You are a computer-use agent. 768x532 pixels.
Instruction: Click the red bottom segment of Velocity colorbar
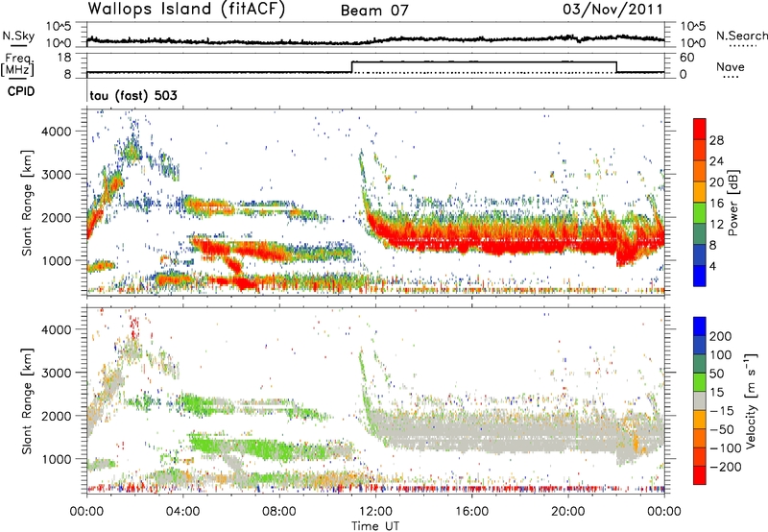pos(700,475)
